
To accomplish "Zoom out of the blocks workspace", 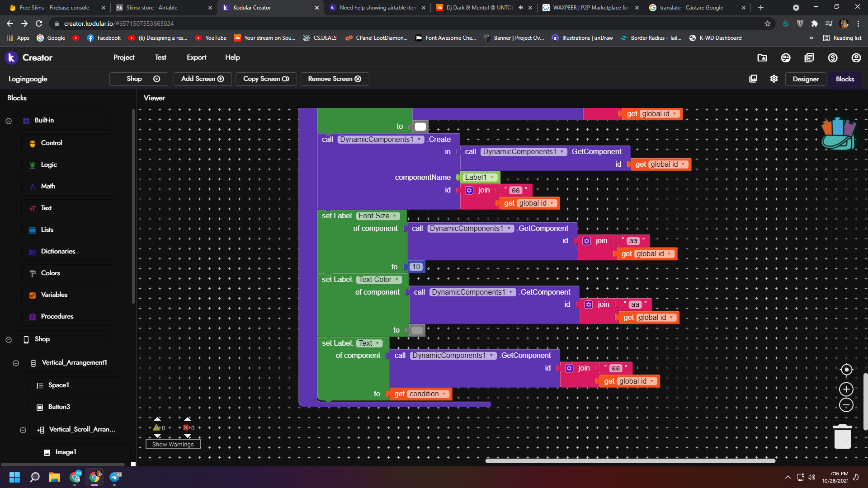I will [846, 405].
